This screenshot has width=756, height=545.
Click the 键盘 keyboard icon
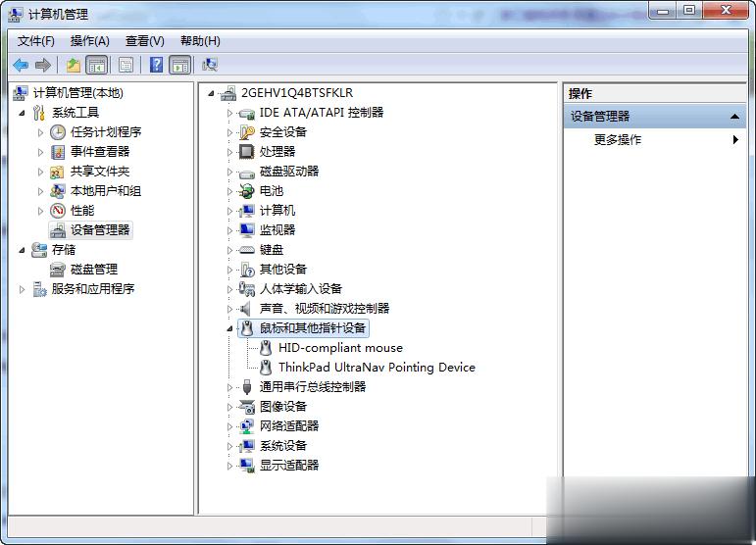pyautogui.click(x=247, y=250)
